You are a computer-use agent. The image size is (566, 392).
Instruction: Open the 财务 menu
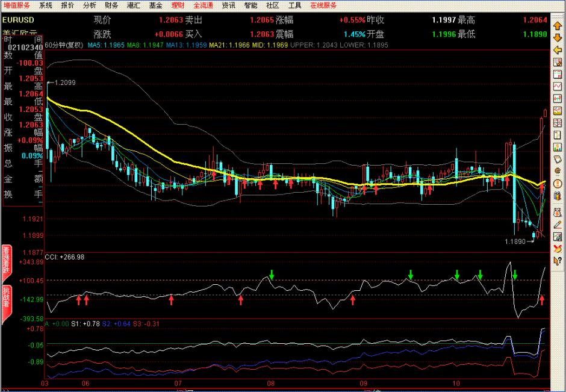(x=111, y=5)
